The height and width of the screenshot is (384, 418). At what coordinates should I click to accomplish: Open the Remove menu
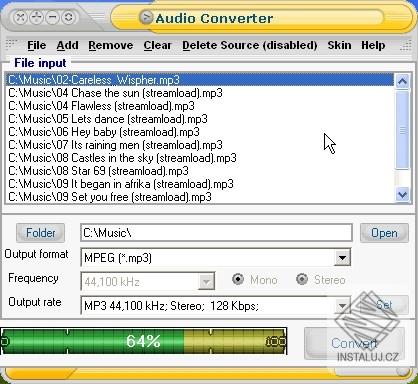click(x=111, y=45)
